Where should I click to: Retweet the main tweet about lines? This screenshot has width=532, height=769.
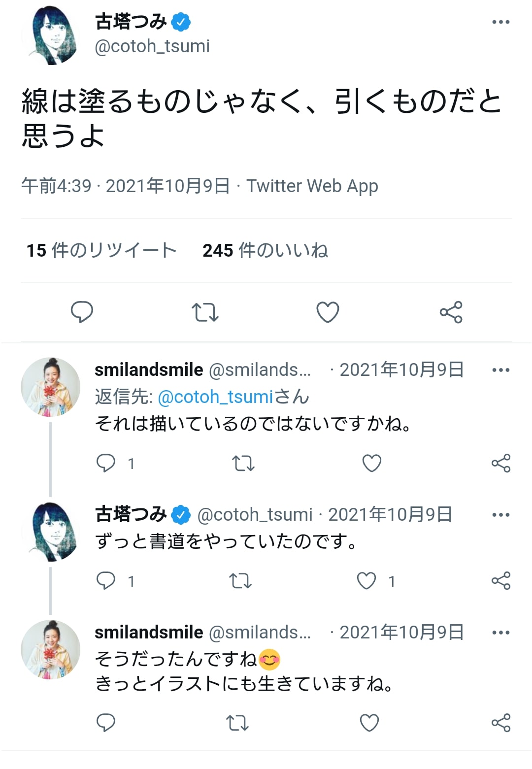(x=205, y=312)
